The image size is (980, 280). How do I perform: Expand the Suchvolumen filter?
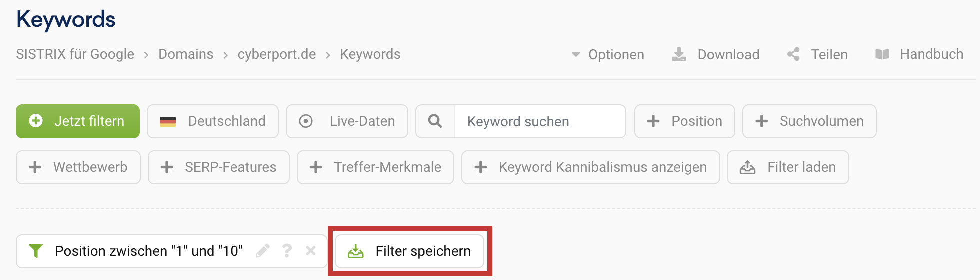click(809, 121)
